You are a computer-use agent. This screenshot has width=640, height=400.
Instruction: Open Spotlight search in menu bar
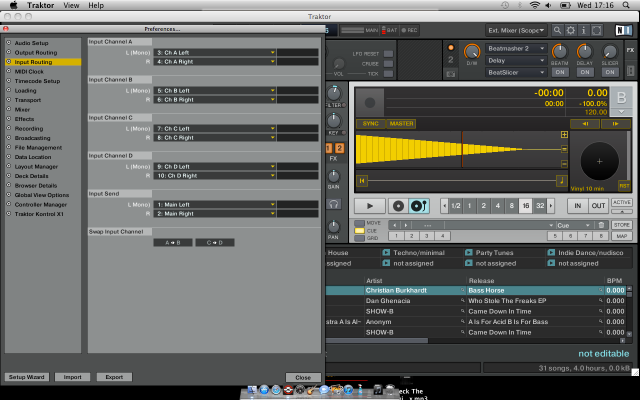[x=626, y=5]
